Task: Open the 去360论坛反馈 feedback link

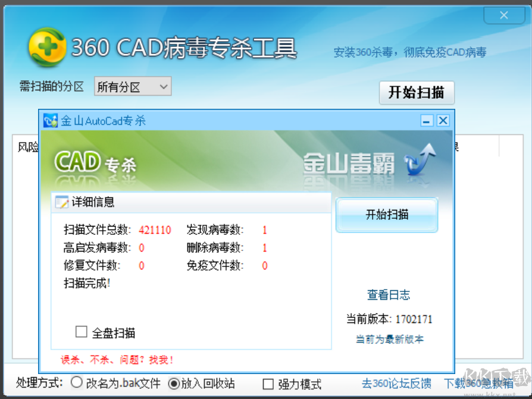Action: click(x=396, y=384)
